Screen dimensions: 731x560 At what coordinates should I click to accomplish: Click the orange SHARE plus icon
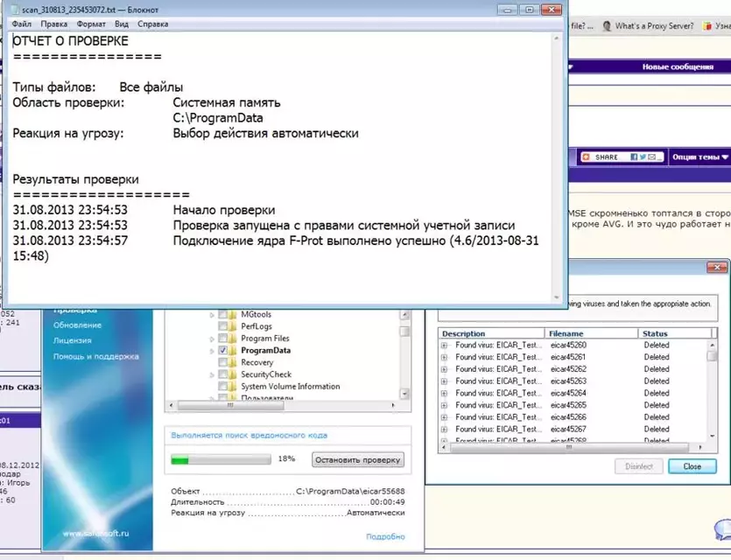click(587, 157)
